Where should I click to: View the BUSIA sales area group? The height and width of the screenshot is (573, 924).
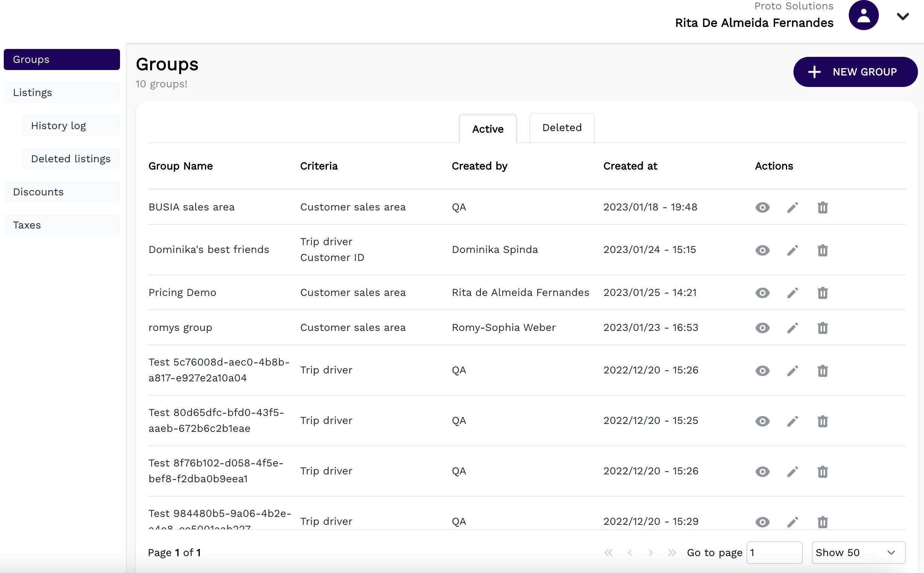[762, 207]
